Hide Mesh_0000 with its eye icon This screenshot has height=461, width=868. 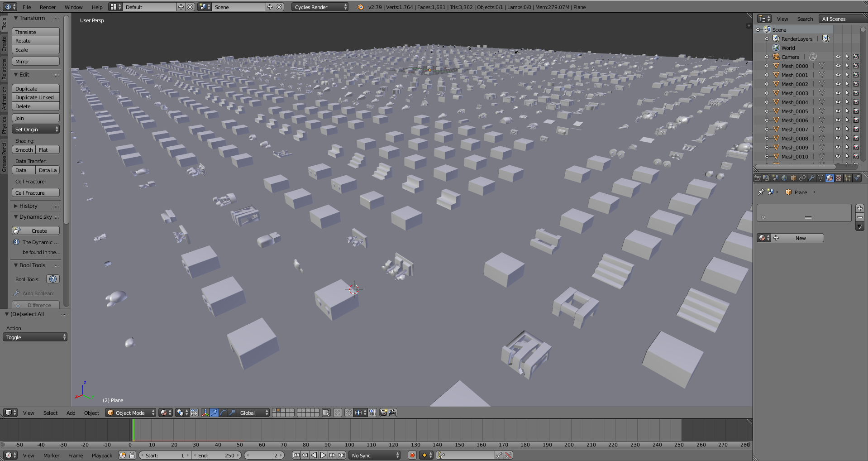tap(838, 66)
